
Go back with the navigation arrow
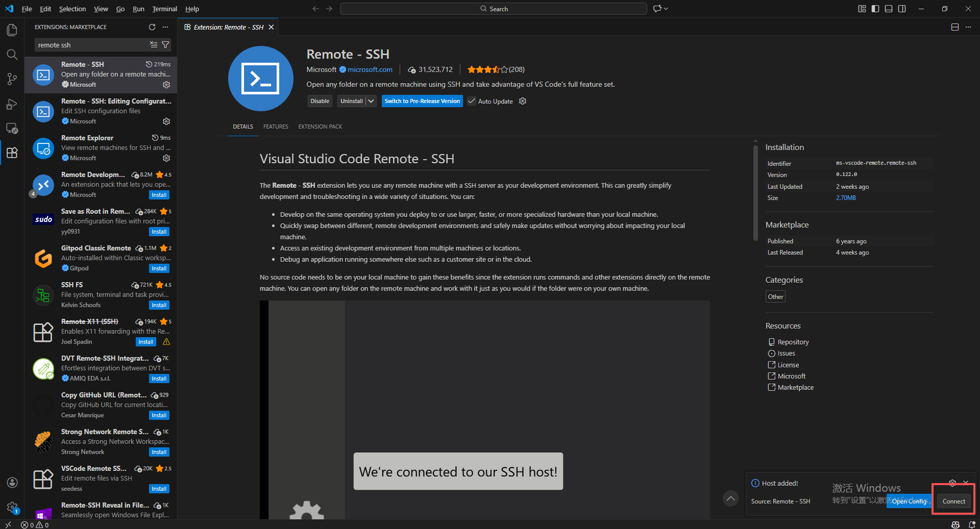315,9
